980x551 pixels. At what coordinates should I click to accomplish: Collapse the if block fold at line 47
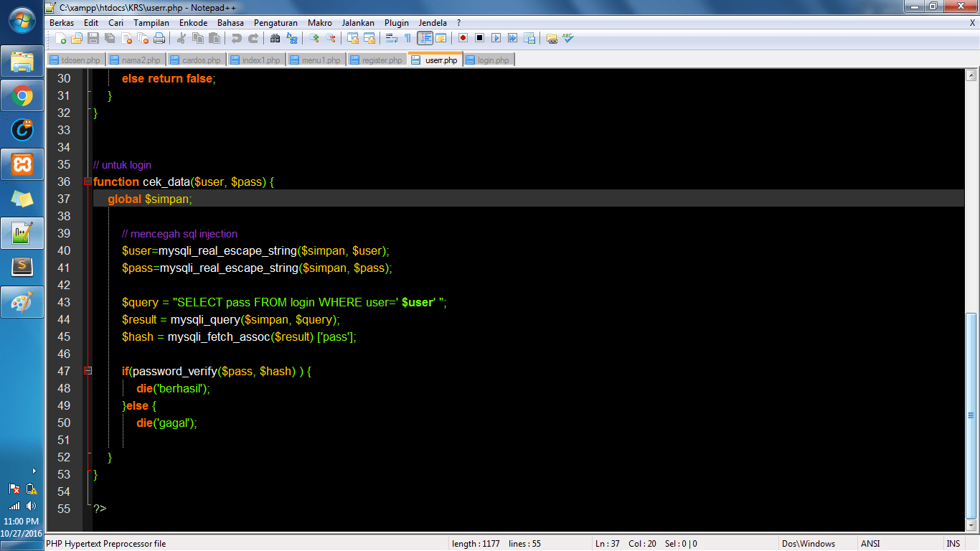(88, 371)
